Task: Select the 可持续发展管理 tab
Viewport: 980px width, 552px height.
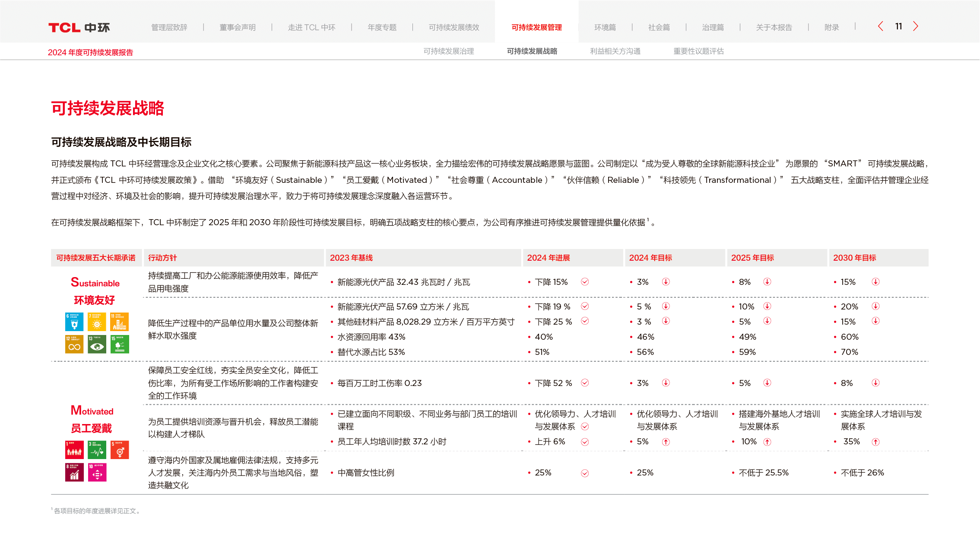Action: pyautogui.click(x=536, y=27)
